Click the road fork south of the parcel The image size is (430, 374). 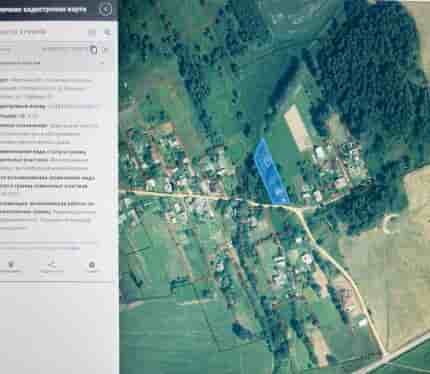tap(296, 210)
